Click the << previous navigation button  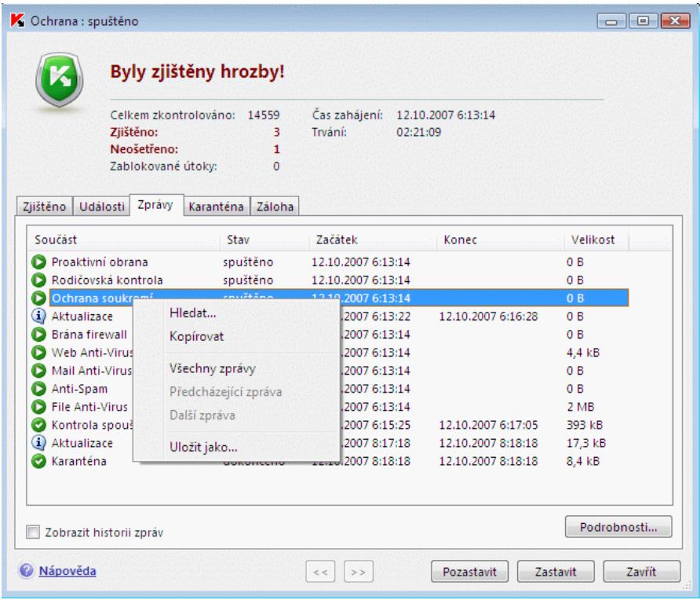tap(320, 572)
